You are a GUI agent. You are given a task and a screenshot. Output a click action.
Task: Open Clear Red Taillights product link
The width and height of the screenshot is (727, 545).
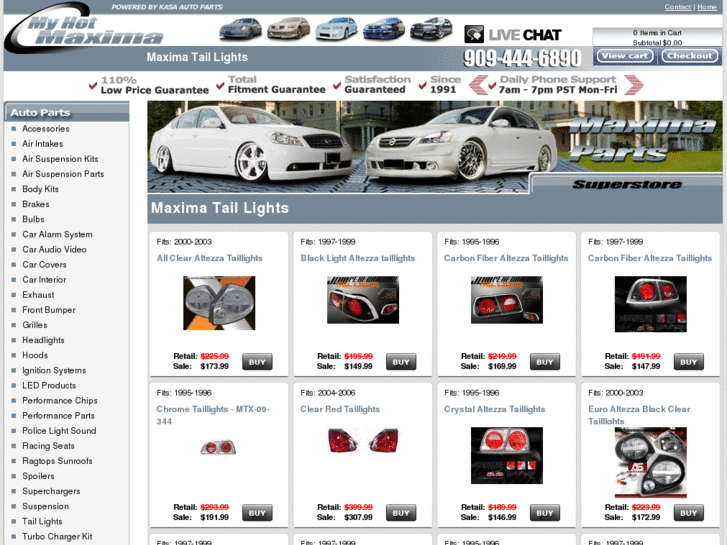pos(340,410)
